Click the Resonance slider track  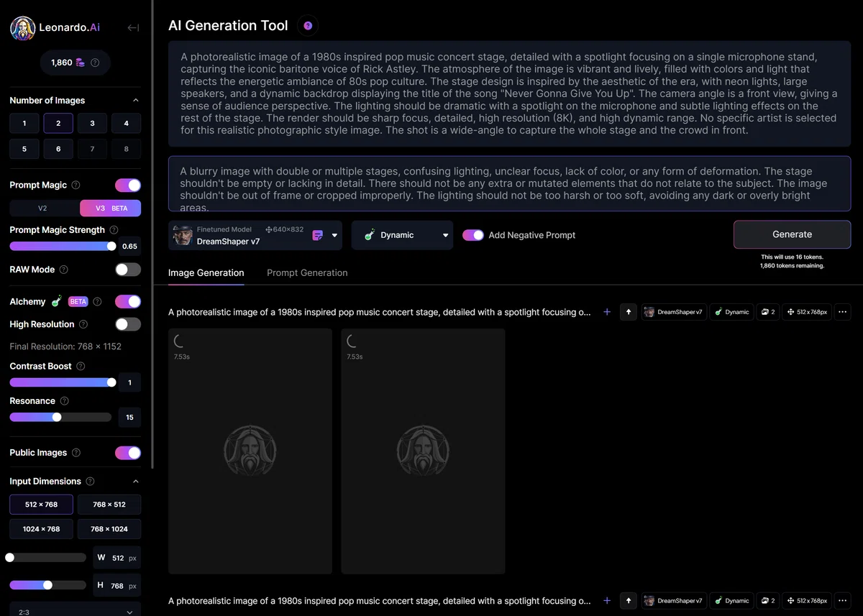pos(60,417)
